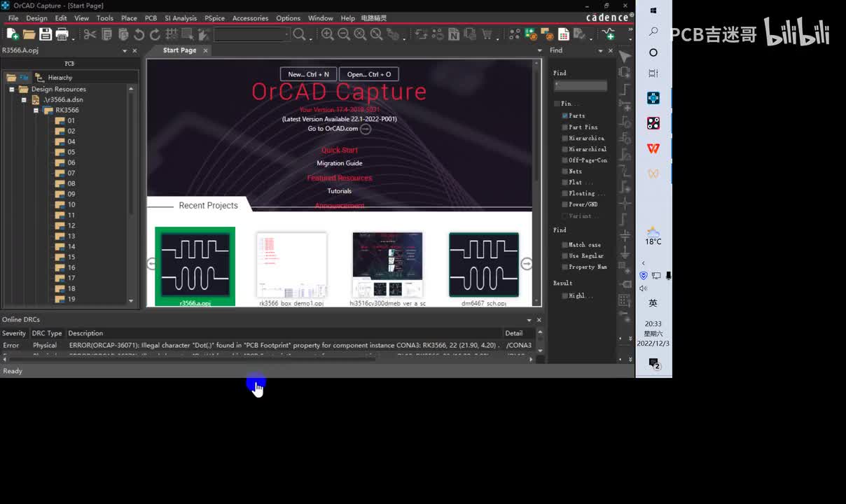This screenshot has width=846, height=504.
Task: Open the toolbar search combo box
Action: 252,34
